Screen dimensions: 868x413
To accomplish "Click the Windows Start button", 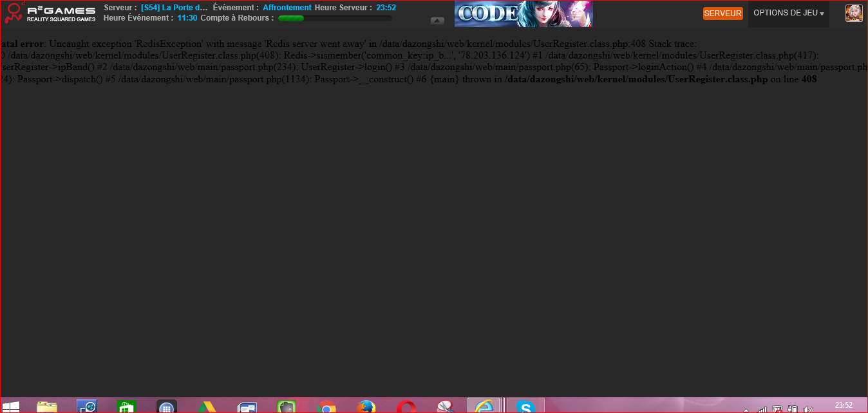I will (x=11, y=407).
